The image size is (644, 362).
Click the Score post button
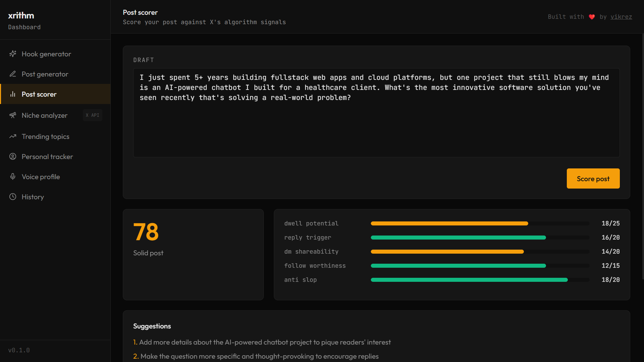593,178
